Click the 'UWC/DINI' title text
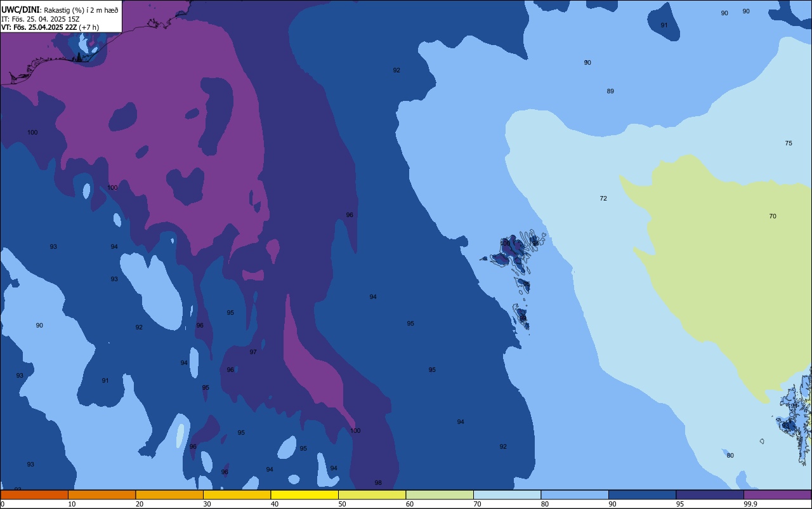The height and width of the screenshot is (509, 812). [20, 10]
